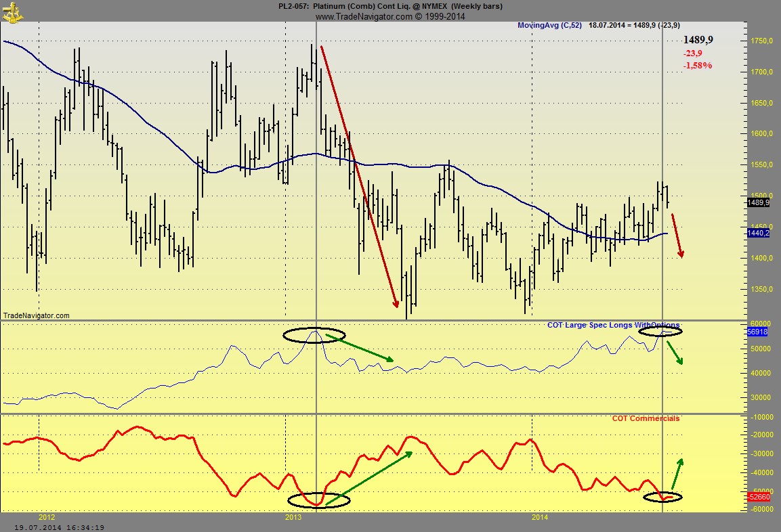Click the 1700,0 price axis label
781x532 pixels.
761,72
